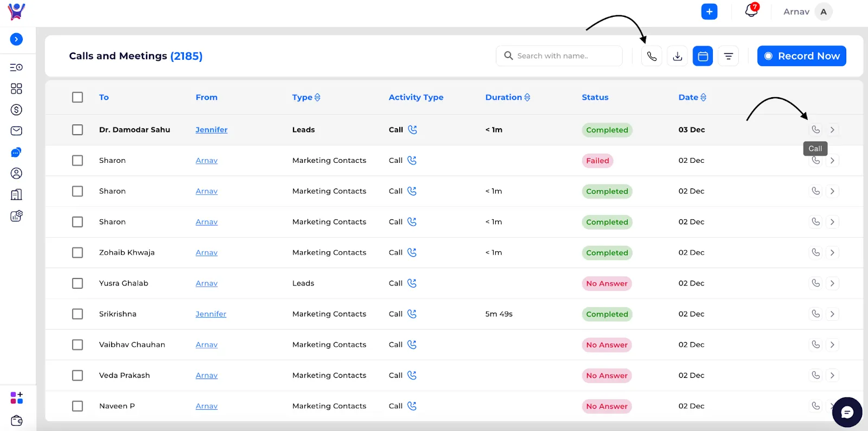Open the email envelope sidebar icon
This screenshot has width=868, height=431.
[16, 131]
